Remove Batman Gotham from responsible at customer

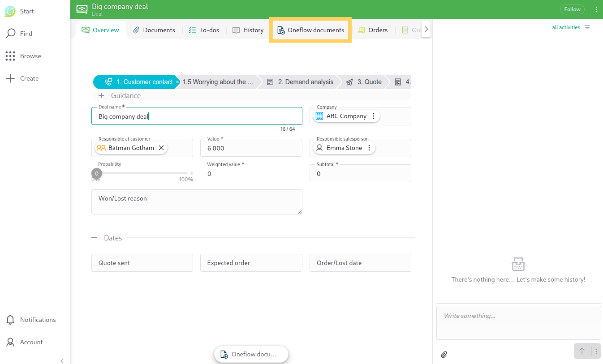click(161, 148)
